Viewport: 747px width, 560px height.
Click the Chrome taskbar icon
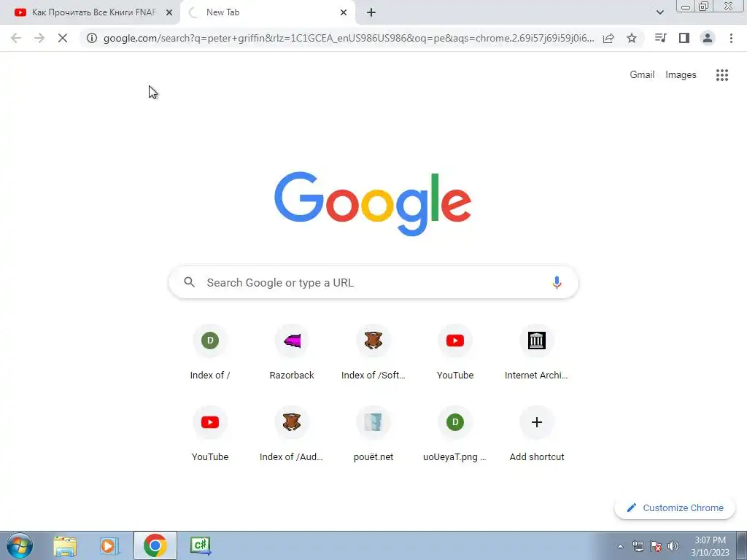(155, 545)
